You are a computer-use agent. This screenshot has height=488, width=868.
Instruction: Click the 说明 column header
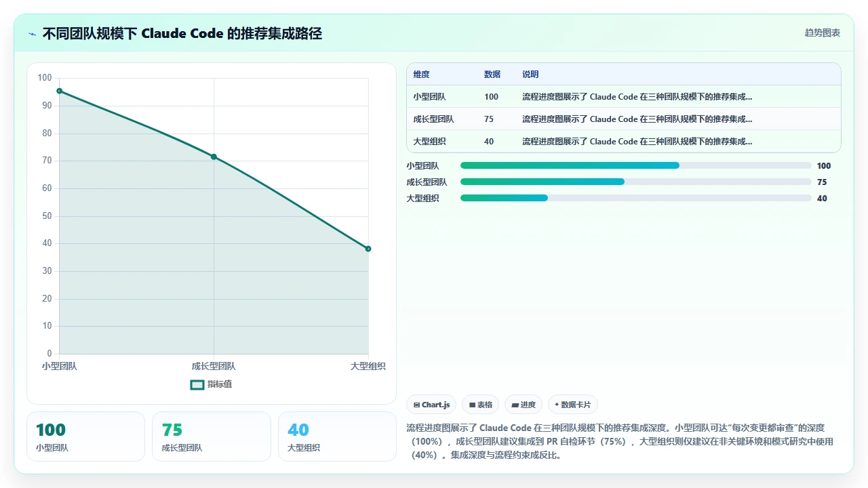(530, 75)
